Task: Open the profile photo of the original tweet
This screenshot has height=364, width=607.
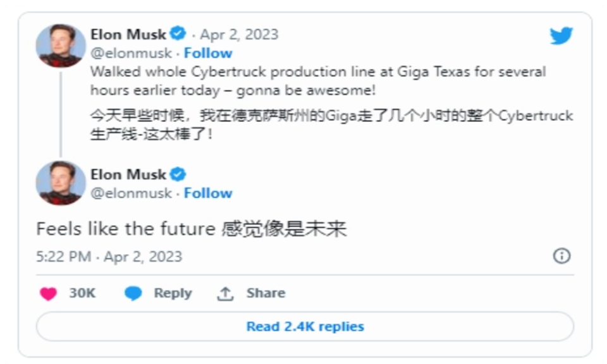Action: coord(61,45)
